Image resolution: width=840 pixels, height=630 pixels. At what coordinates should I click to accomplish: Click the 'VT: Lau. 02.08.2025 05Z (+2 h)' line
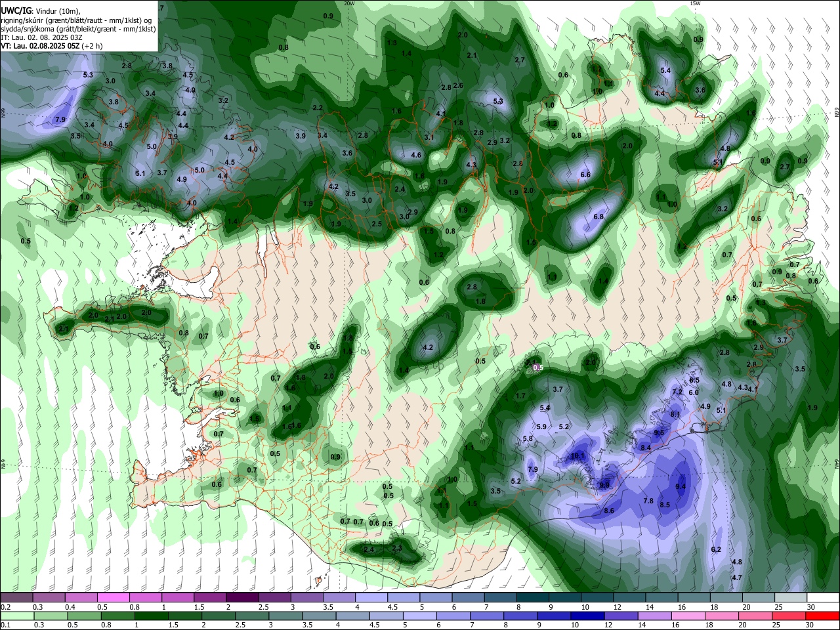point(52,46)
